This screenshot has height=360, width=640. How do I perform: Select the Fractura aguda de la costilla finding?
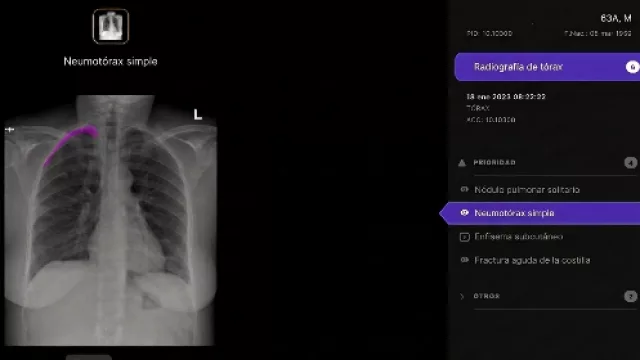click(x=532, y=260)
